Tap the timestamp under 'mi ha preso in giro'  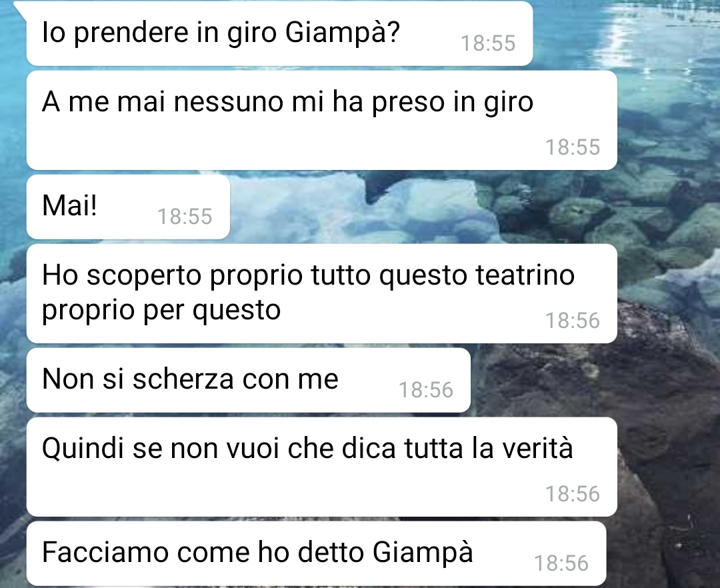click(x=573, y=147)
